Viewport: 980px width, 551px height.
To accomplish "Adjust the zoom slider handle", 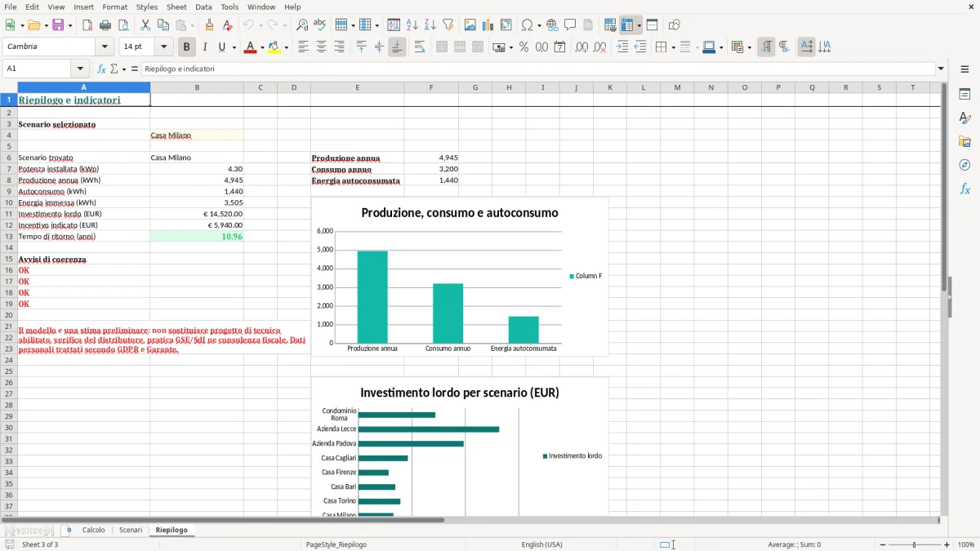I will (x=914, y=544).
